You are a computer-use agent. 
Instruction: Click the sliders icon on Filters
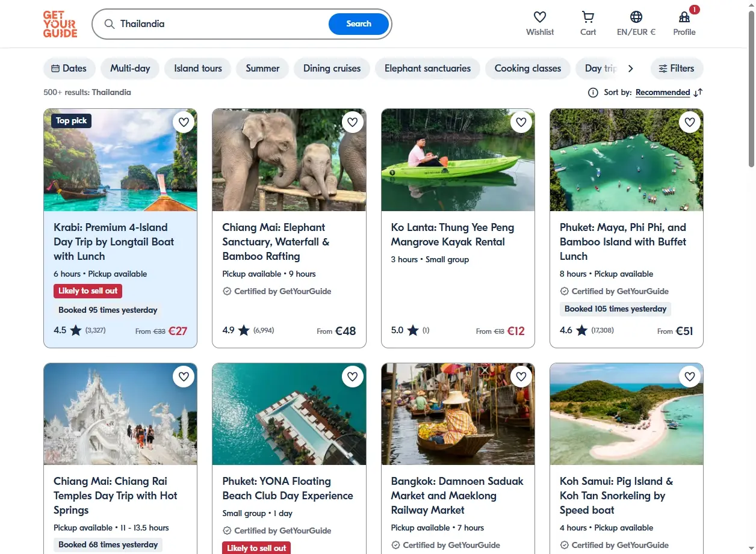click(663, 69)
